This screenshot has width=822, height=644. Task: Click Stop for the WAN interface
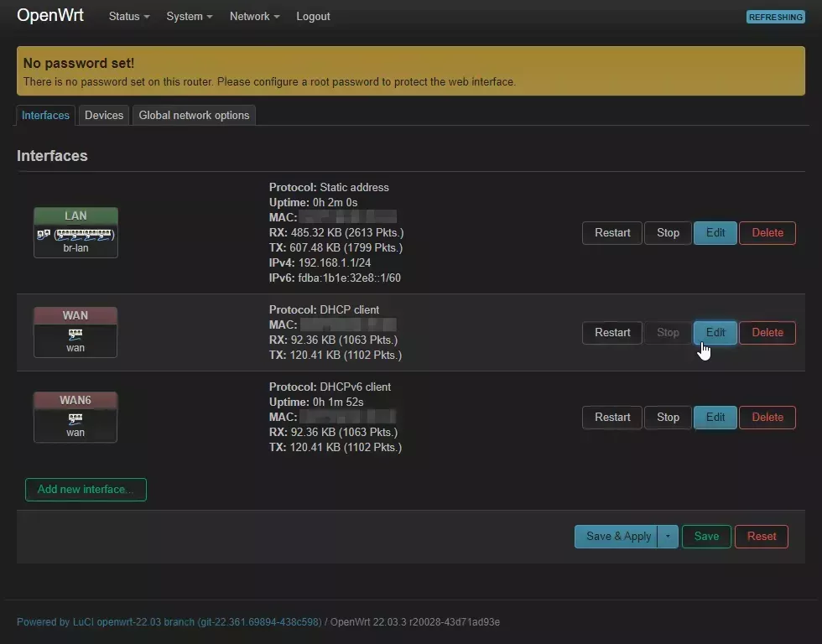point(668,333)
